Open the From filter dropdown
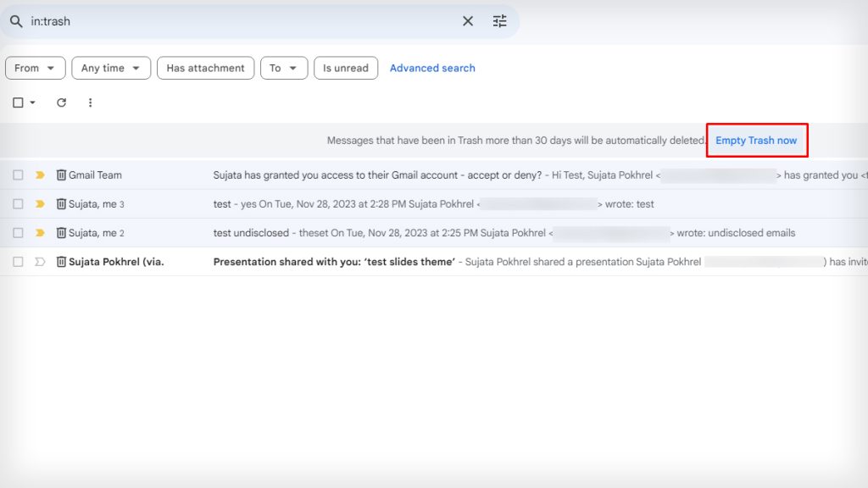Screen dimensions: 868x488 click(35, 68)
